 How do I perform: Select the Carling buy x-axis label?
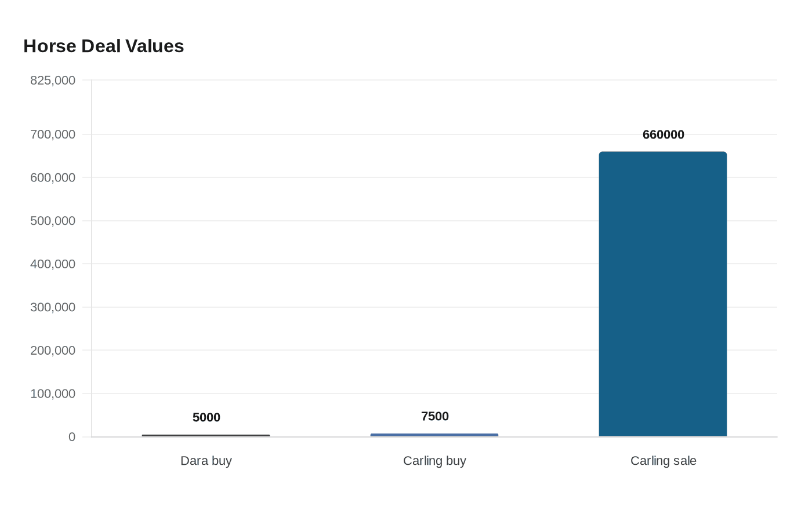pos(434,461)
